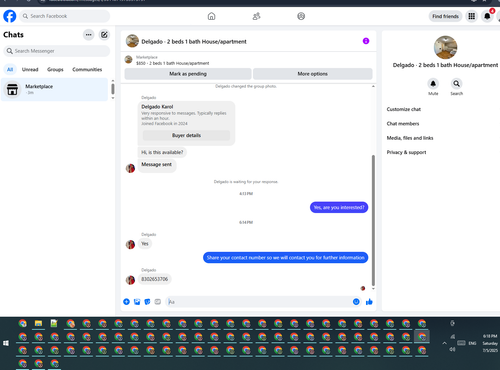Click the chat list scrollbar thumb
This screenshot has width=500, height=370.
point(113,89)
